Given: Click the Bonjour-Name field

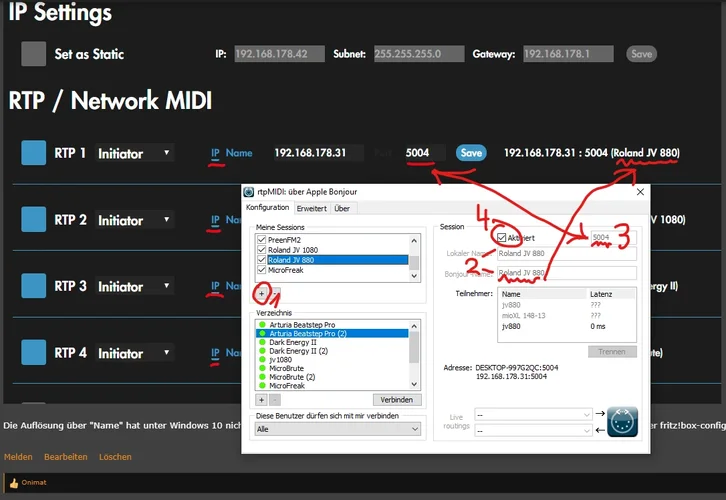Looking at the screenshot, I should coord(567,273).
